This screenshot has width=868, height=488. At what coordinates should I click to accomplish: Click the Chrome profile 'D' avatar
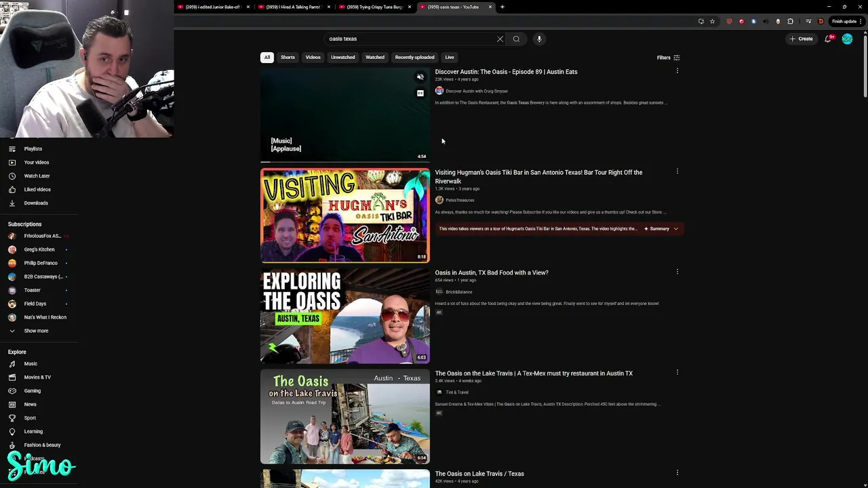(821, 21)
